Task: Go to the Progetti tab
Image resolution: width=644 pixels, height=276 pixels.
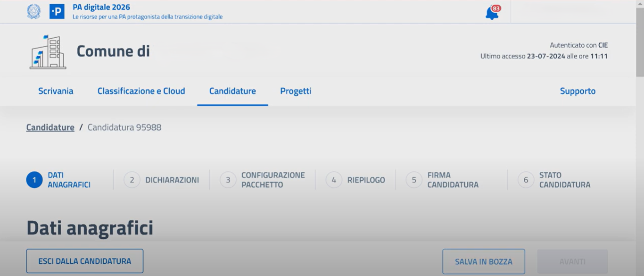Action: click(x=296, y=91)
